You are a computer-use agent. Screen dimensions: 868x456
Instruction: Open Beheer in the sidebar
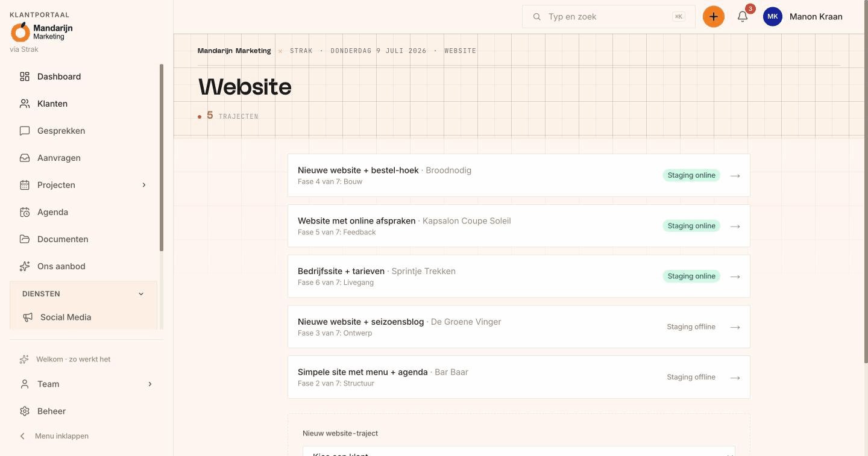pos(51,411)
